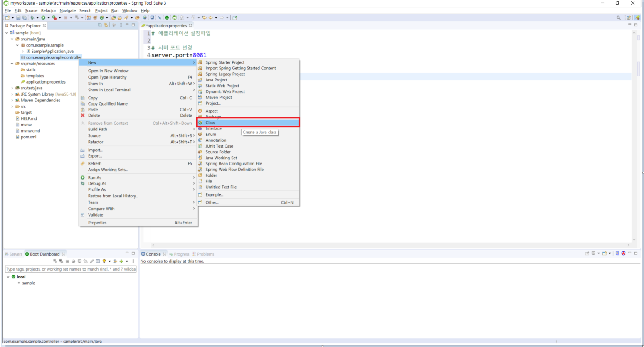Image resolution: width=644 pixels, height=347 pixels.
Task: Click the Open Type icon in the toolbar
Action: tap(114, 17)
